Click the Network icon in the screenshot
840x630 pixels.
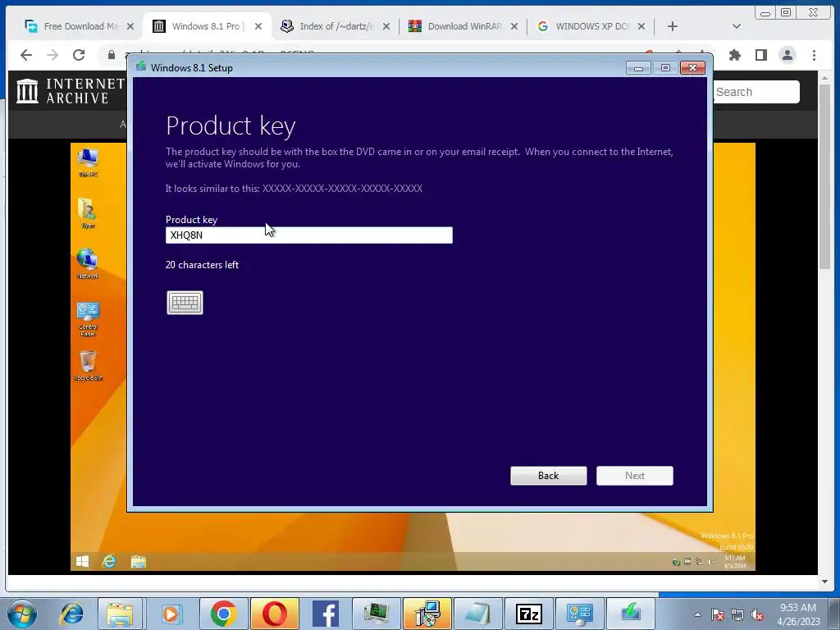tap(88, 263)
